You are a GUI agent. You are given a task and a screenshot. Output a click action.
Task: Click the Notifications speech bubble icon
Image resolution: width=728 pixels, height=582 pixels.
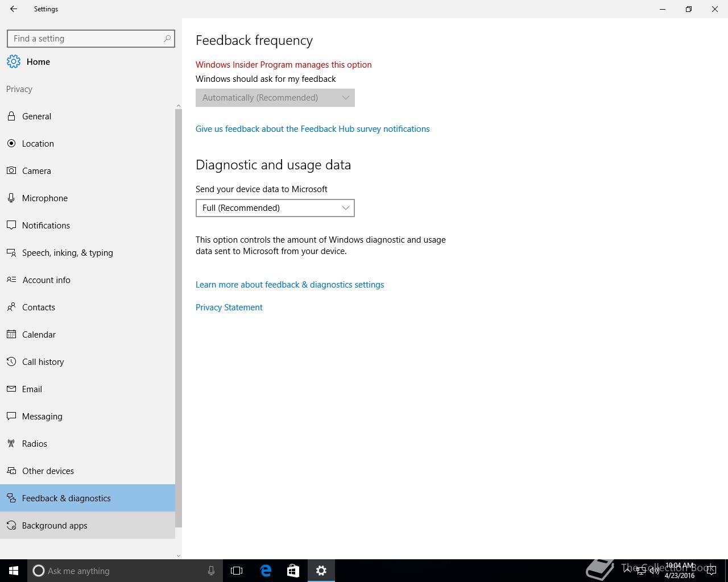[x=11, y=225]
